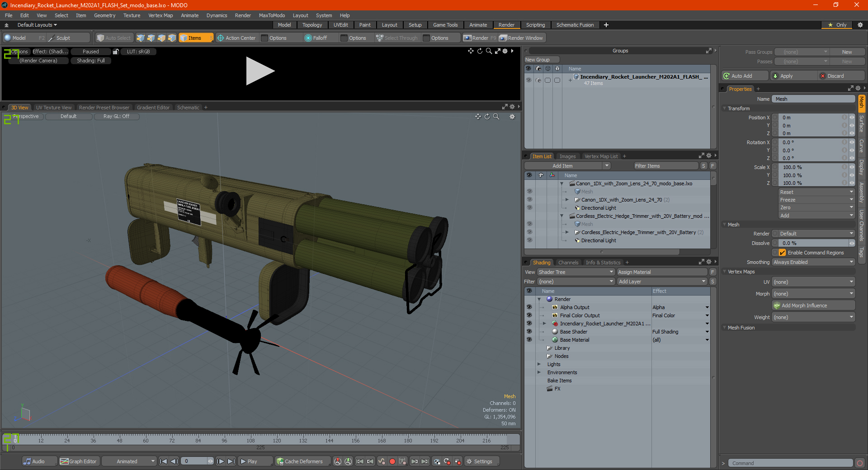Go to first frame on the timeline
The image size is (868, 470).
pyautogui.click(x=164, y=461)
